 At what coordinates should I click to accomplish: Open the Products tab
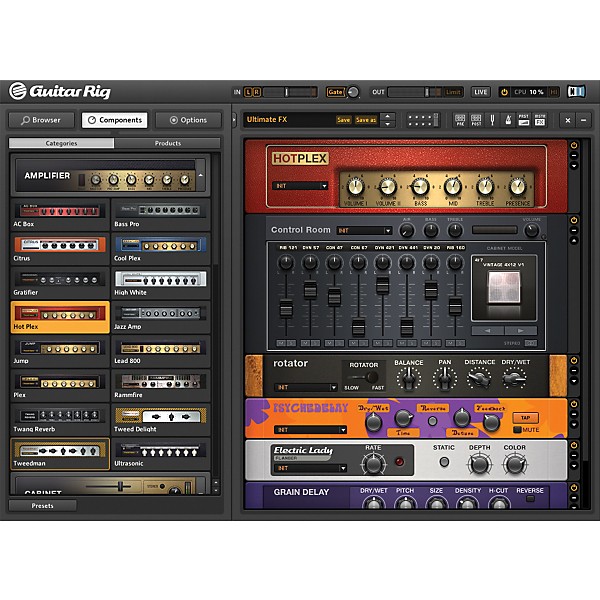pyautogui.click(x=167, y=143)
